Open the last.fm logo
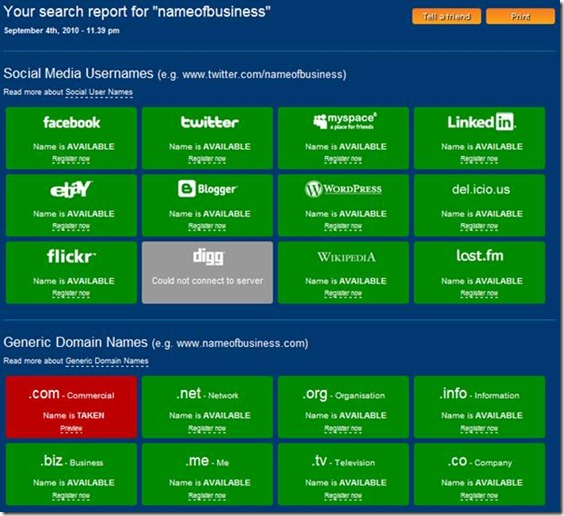The width and height of the screenshot is (564, 516). (480, 256)
